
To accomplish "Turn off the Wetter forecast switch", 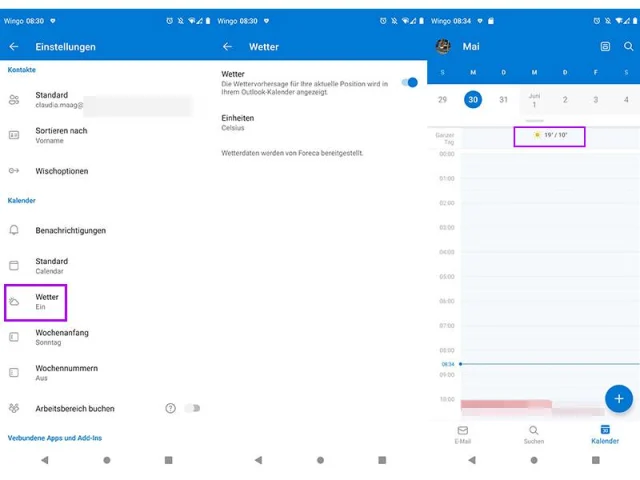I will pos(410,82).
